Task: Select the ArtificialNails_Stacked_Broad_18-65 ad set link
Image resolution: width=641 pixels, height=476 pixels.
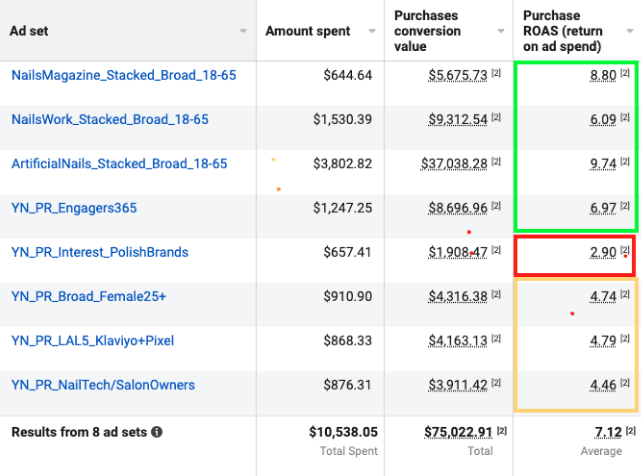Action: [119, 163]
